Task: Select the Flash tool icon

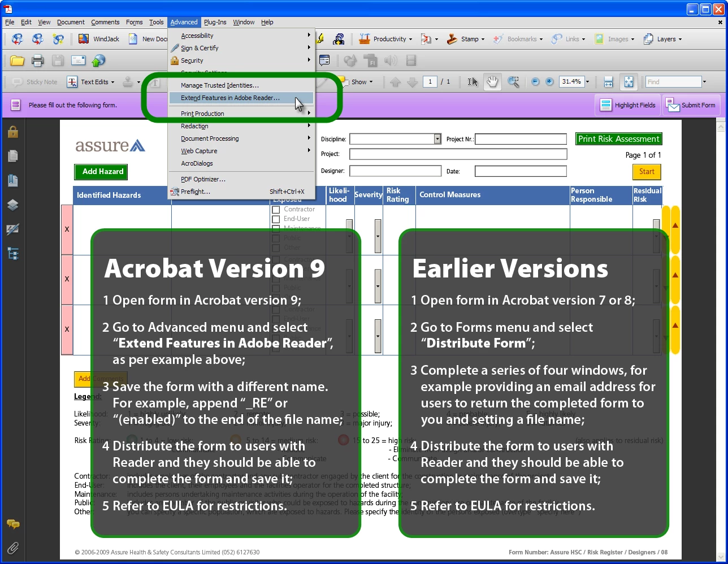Action: [371, 60]
